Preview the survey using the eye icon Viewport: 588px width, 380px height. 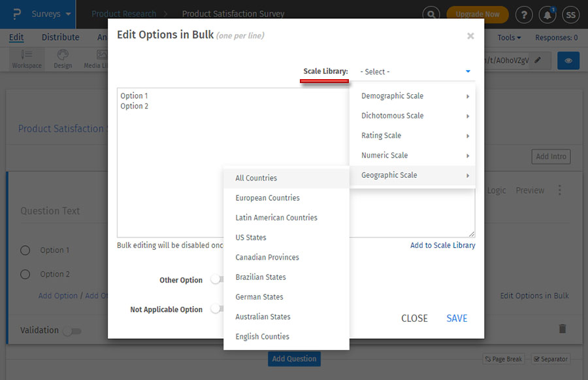click(568, 60)
